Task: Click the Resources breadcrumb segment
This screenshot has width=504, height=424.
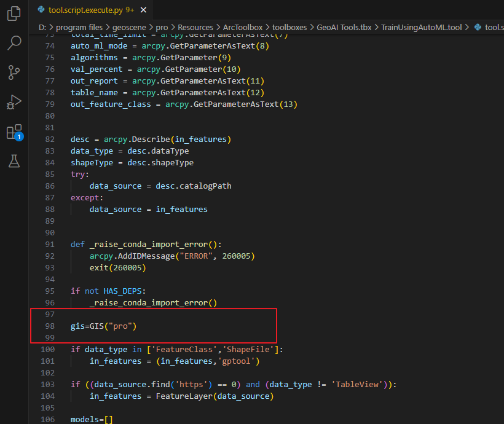Action: click(195, 27)
